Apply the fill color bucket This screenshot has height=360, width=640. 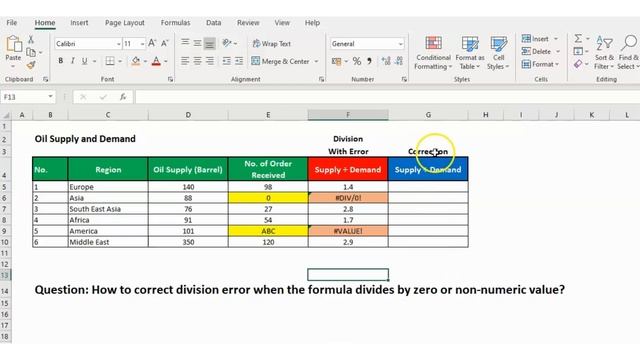(x=136, y=61)
